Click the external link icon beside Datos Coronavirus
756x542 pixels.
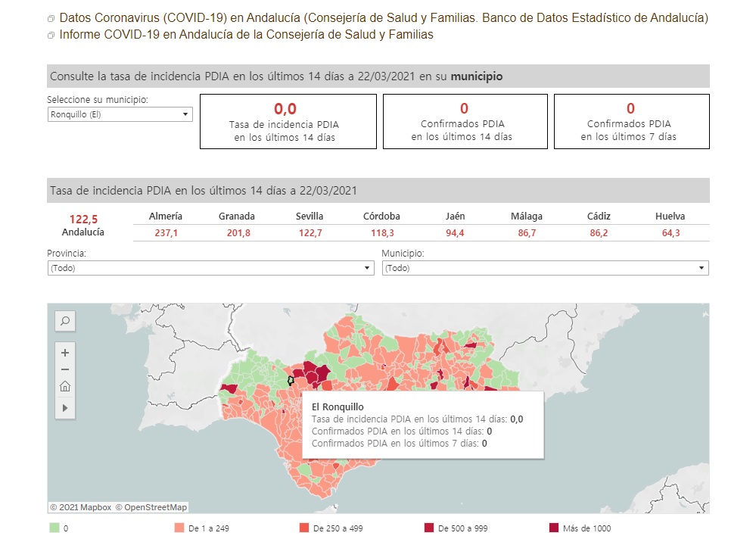(x=51, y=18)
